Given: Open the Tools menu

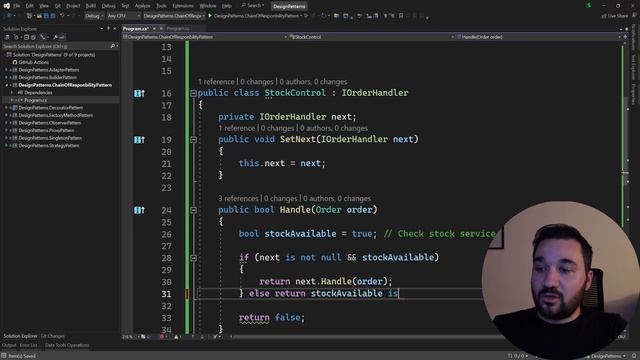Looking at the screenshot, I should coord(161,6).
